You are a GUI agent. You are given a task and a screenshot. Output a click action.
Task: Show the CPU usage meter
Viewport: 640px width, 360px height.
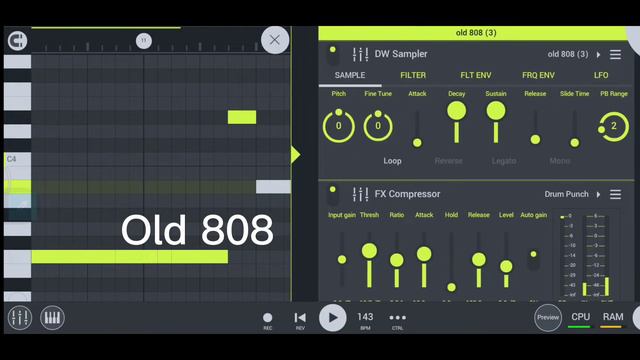[580, 319]
